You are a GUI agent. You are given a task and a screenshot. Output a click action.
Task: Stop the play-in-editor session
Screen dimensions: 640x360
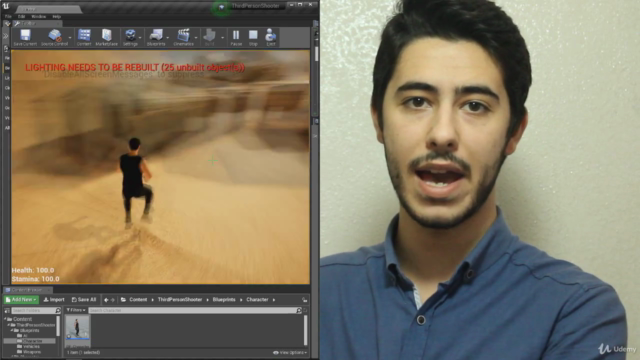click(x=253, y=37)
